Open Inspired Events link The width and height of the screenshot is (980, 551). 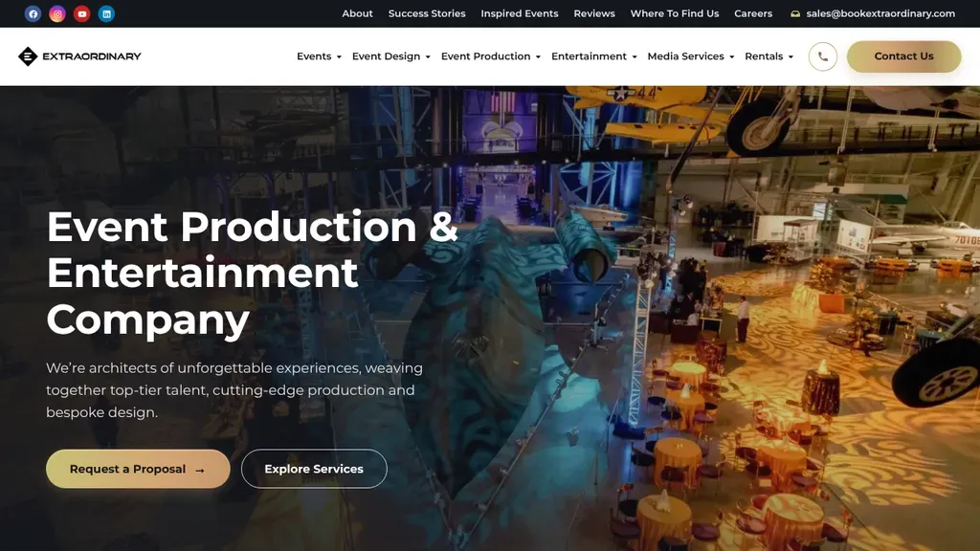pos(520,13)
